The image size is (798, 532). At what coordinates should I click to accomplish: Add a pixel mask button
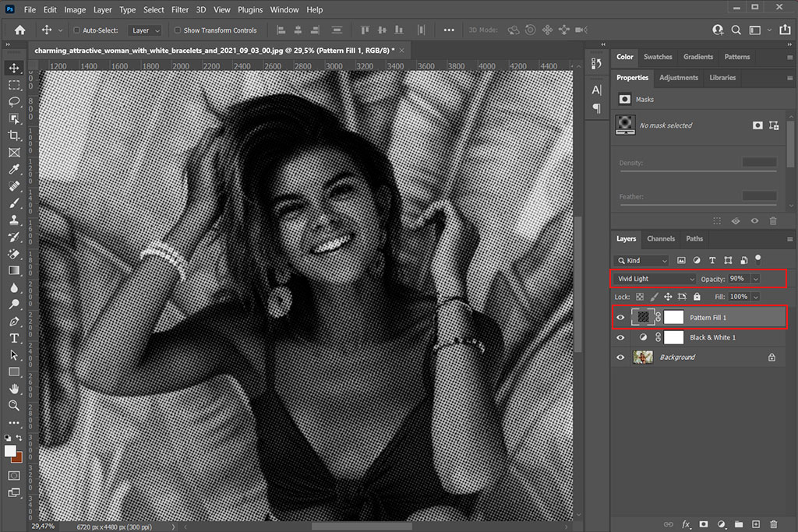(757, 125)
